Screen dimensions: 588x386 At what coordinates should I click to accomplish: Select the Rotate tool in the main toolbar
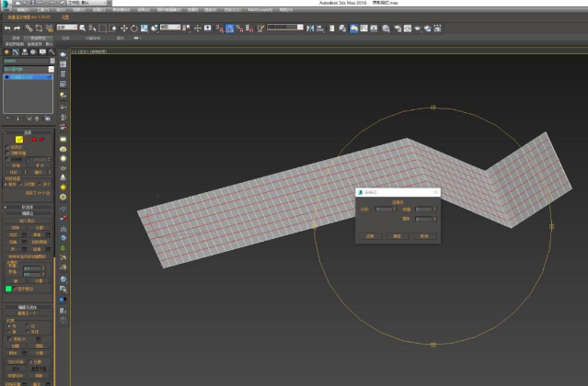(134, 28)
